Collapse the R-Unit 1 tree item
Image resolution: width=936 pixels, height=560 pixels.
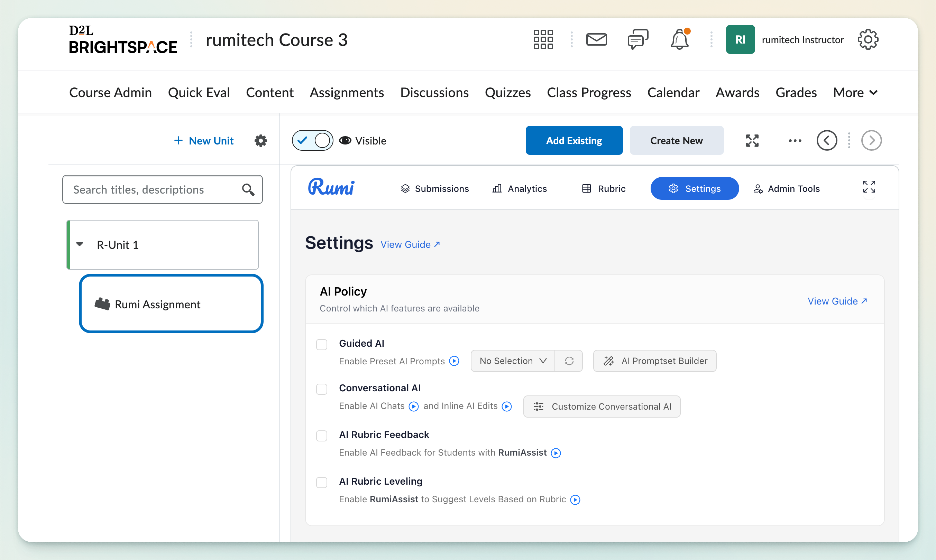coord(80,244)
